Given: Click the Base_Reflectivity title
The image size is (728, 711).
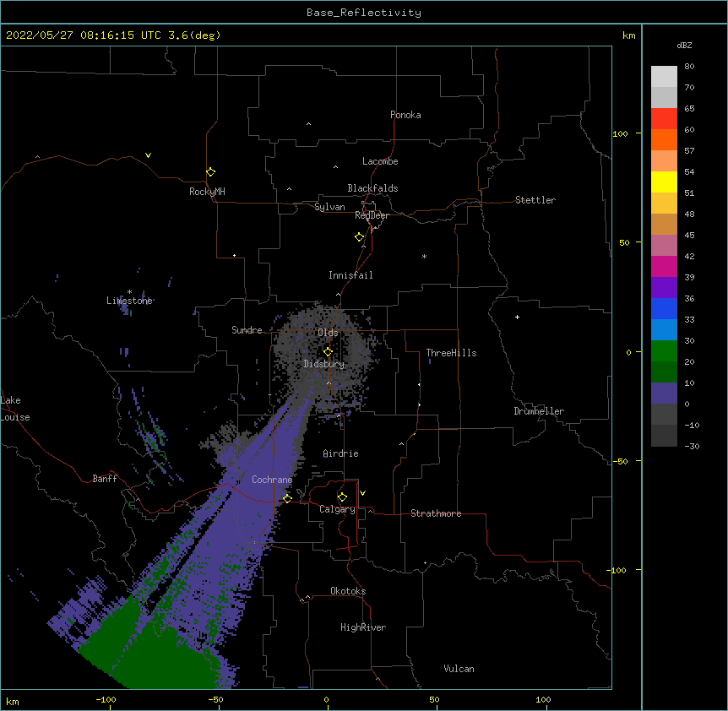Looking at the screenshot, I should coord(364,13).
